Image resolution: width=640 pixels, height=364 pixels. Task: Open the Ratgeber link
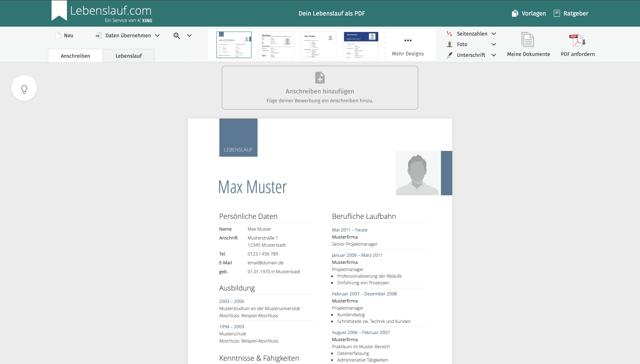(571, 14)
